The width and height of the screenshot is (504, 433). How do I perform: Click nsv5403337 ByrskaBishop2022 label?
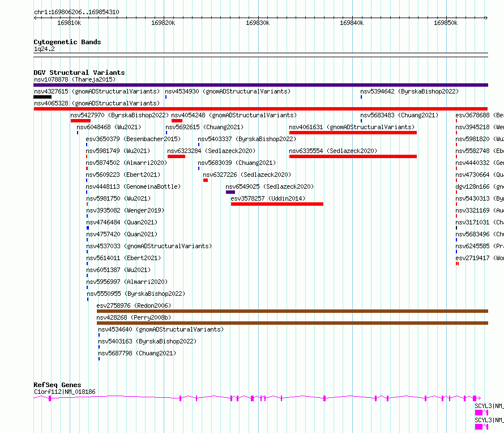click(247, 139)
